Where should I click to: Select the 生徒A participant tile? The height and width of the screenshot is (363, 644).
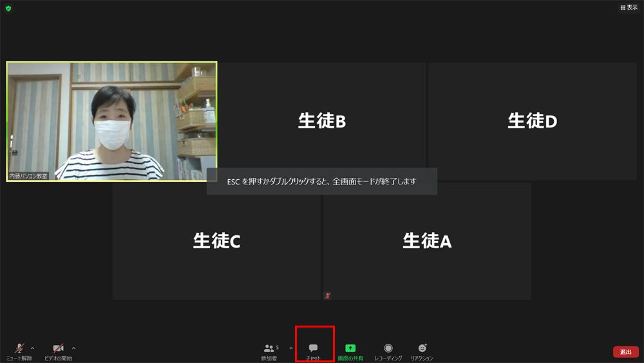coord(427,241)
